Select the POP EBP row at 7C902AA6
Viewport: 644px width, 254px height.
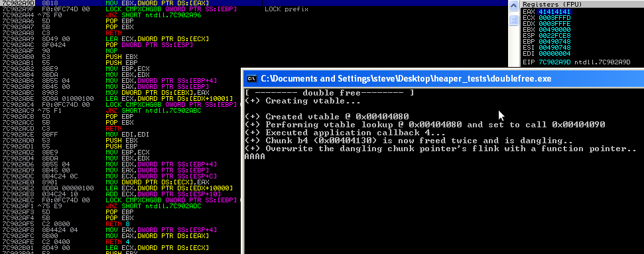coord(119,21)
